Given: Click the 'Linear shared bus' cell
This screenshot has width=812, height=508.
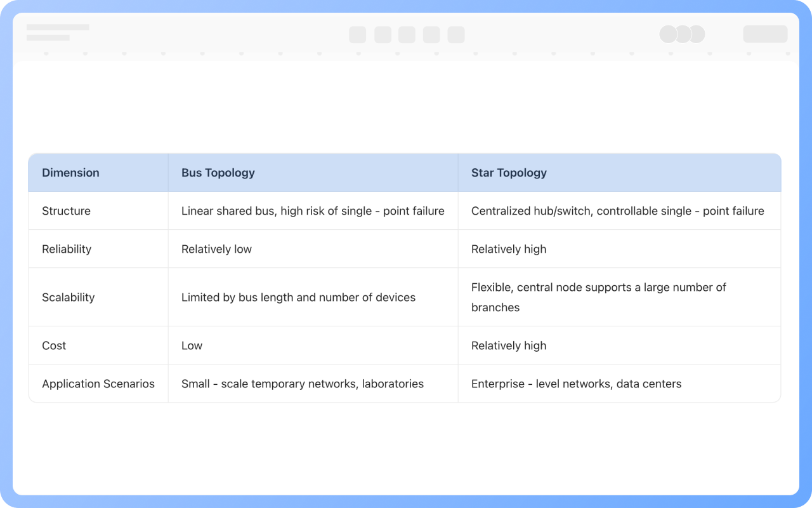Looking at the screenshot, I should 313,211.
